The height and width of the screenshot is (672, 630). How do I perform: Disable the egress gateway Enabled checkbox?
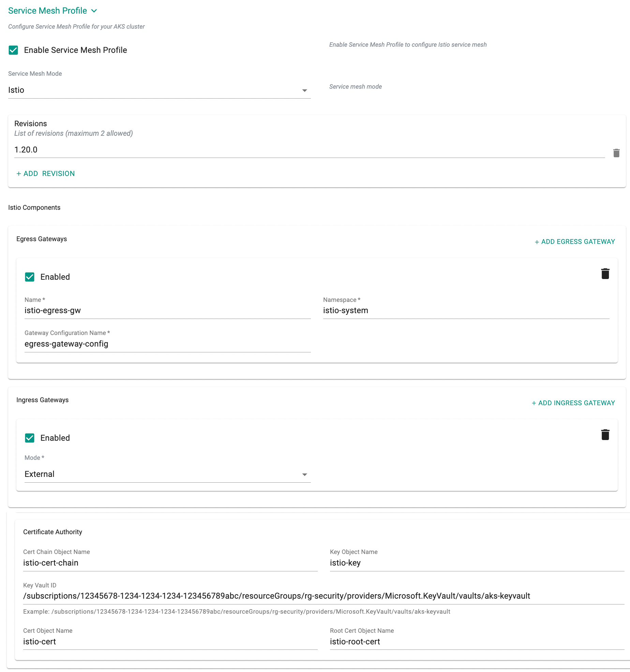click(30, 277)
